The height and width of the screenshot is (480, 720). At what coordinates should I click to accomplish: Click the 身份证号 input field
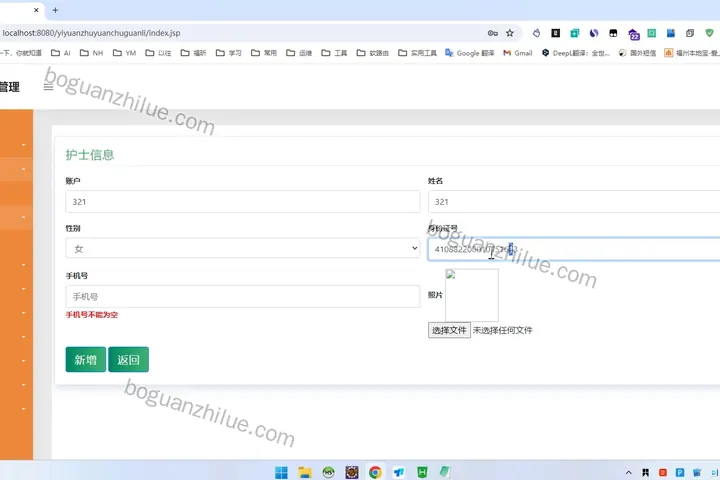[574, 249]
